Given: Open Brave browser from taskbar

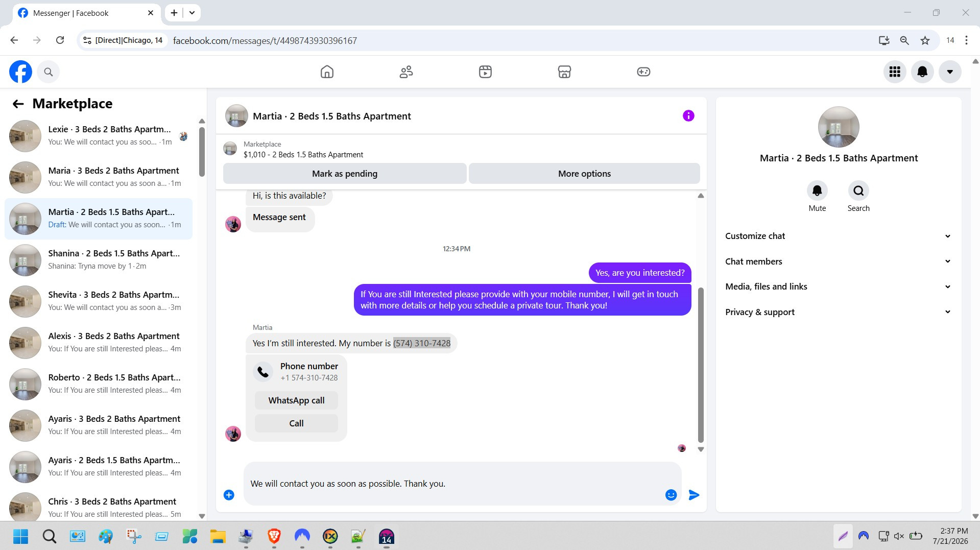Looking at the screenshot, I should 274,536.
